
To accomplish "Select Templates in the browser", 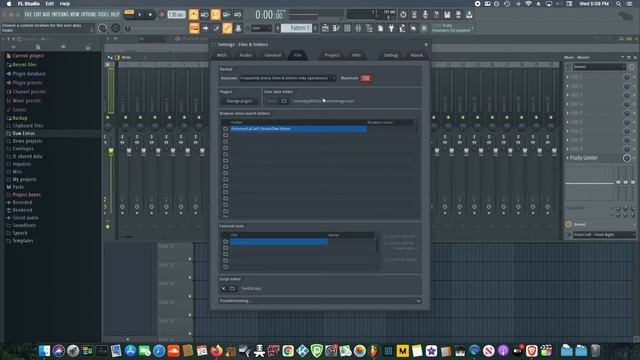I will (x=22, y=241).
